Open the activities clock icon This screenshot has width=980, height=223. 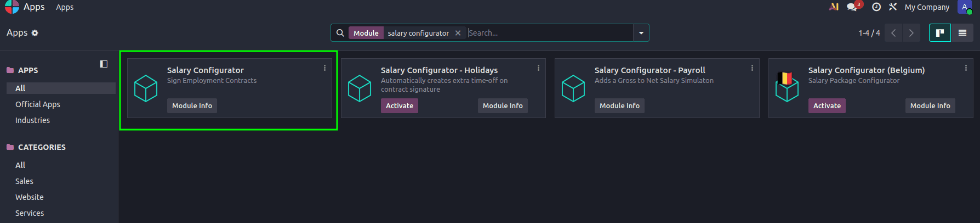(876, 7)
